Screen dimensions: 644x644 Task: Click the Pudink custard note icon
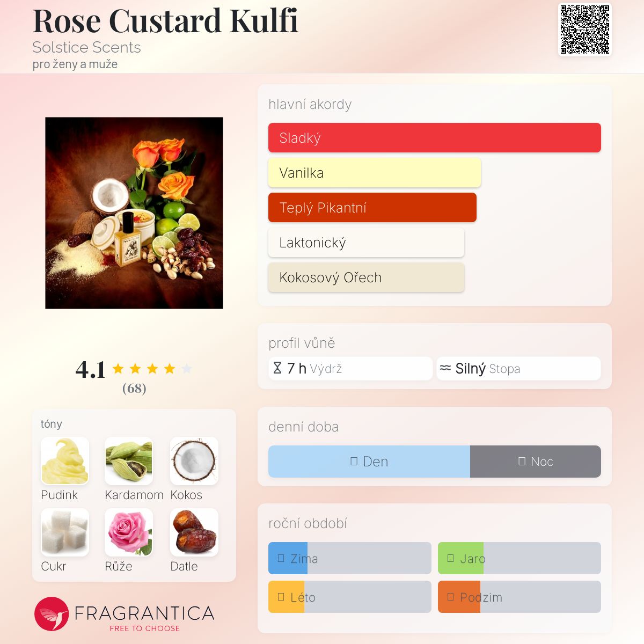point(65,461)
